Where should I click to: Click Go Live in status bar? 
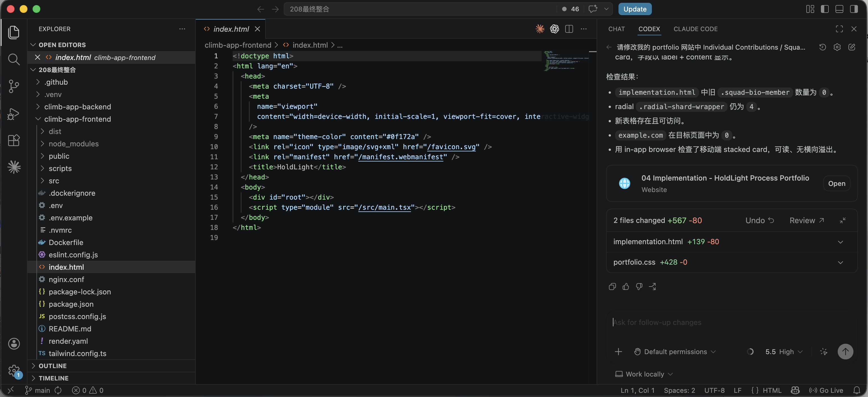click(826, 390)
